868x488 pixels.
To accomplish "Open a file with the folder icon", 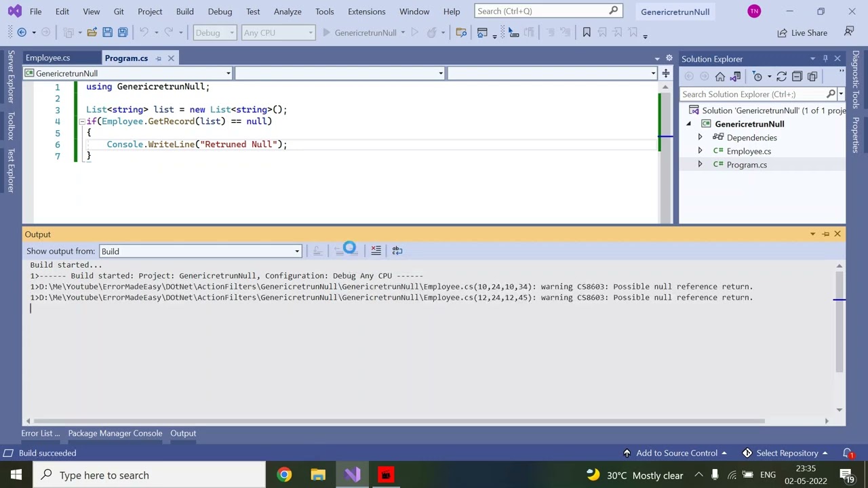I will (x=92, y=33).
